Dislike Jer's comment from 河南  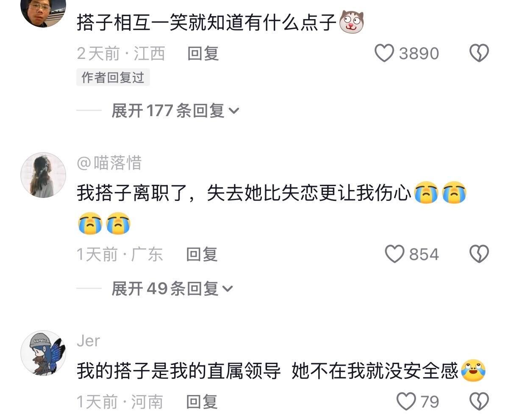pyautogui.click(x=479, y=401)
